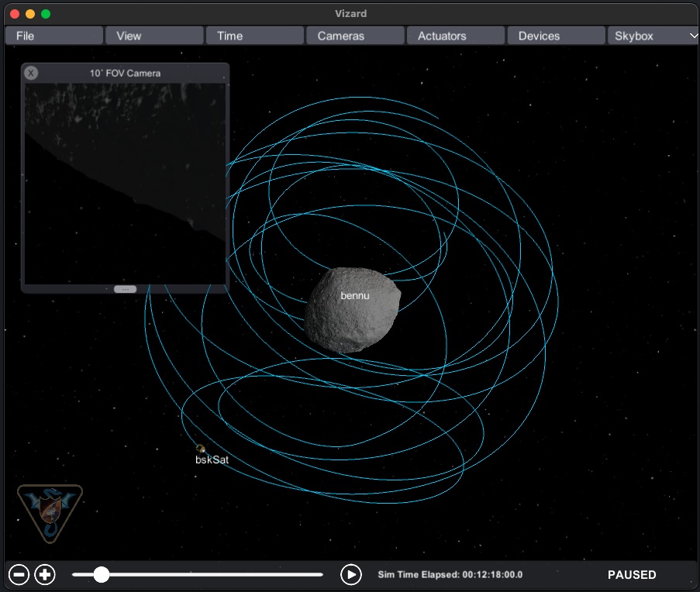The width and height of the screenshot is (700, 592).
Task: Click the playback speed slider handle
Action: tap(102, 575)
